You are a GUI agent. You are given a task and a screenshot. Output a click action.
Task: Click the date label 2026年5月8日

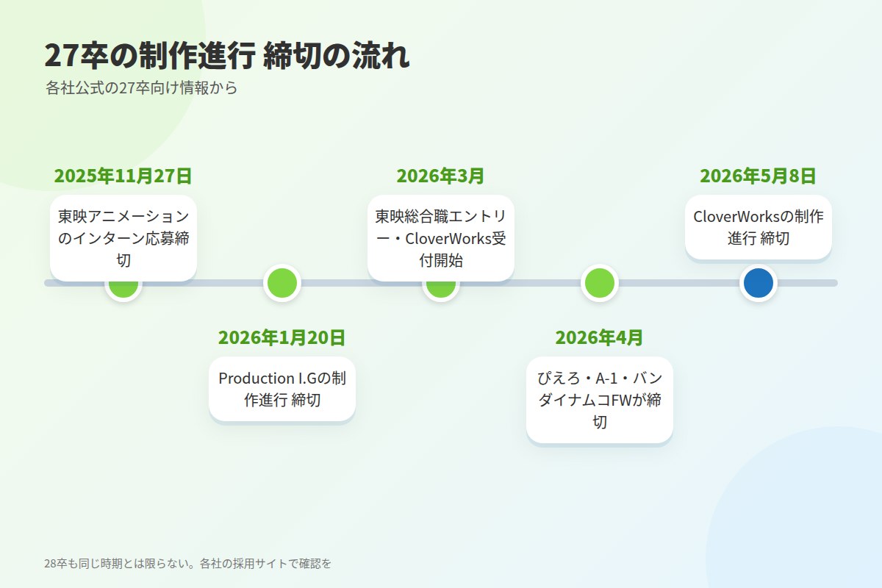coord(759,176)
